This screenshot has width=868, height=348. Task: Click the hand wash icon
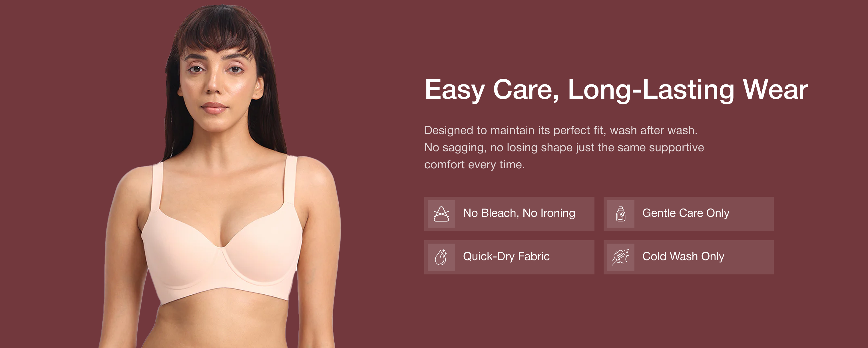coord(620,257)
